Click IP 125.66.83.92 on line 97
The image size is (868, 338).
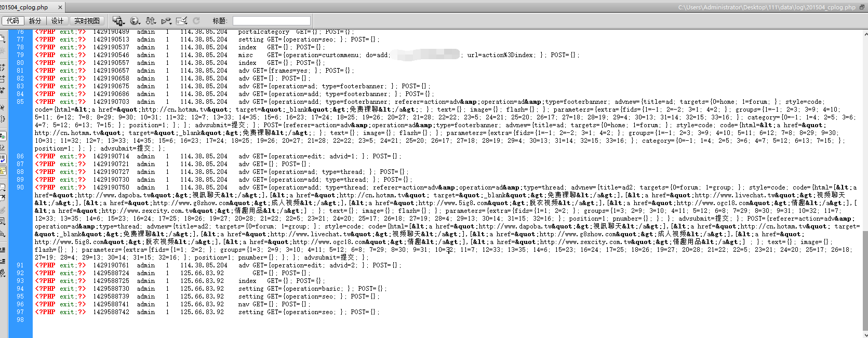click(x=202, y=312)
